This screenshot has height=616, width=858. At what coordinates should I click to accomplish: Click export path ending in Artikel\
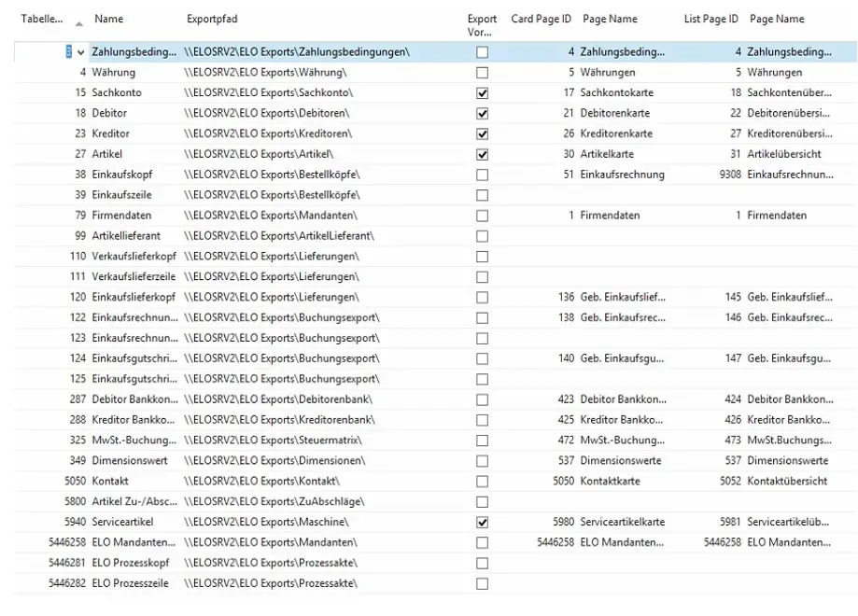click(259, 154)
